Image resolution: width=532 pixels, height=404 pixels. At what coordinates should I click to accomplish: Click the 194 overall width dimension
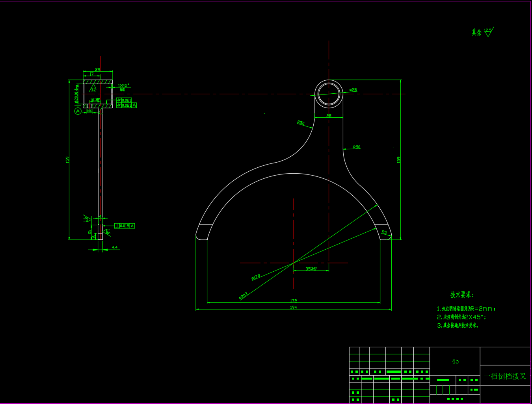[293, 307]
